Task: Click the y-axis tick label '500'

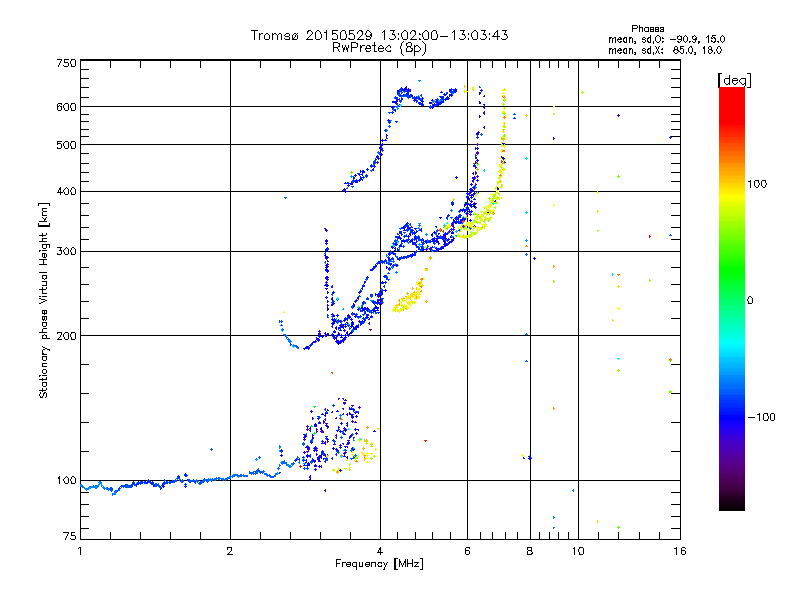Action: (x=67, y=145)
